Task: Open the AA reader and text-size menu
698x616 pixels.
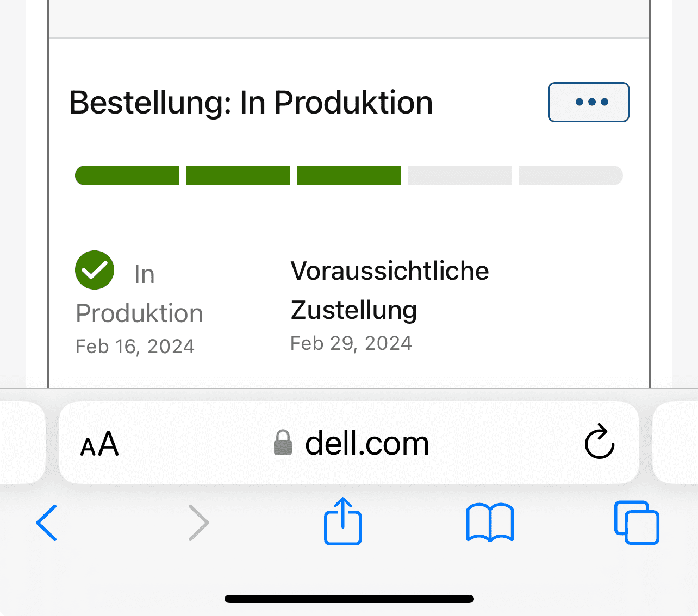Action: pyautogui.click(x=99, y=444)
